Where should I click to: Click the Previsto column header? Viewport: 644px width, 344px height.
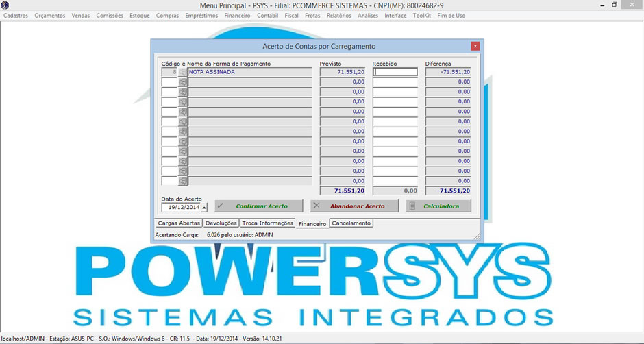(331, 64)
